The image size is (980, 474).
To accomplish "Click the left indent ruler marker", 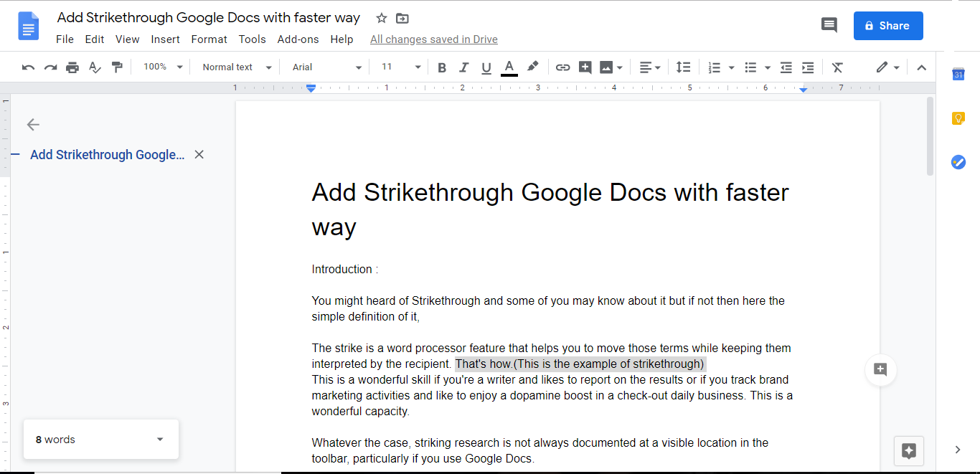I will click(311, 88).
